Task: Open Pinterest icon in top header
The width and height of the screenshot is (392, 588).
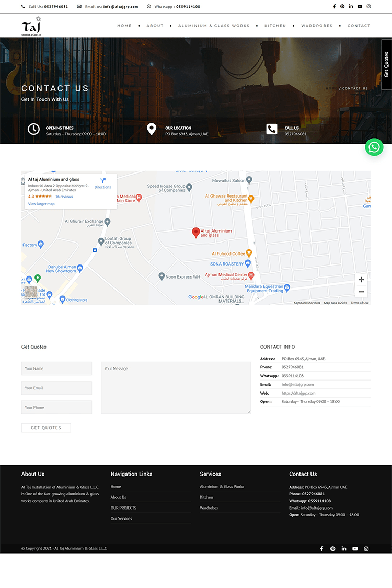Action: click(342, 6)
